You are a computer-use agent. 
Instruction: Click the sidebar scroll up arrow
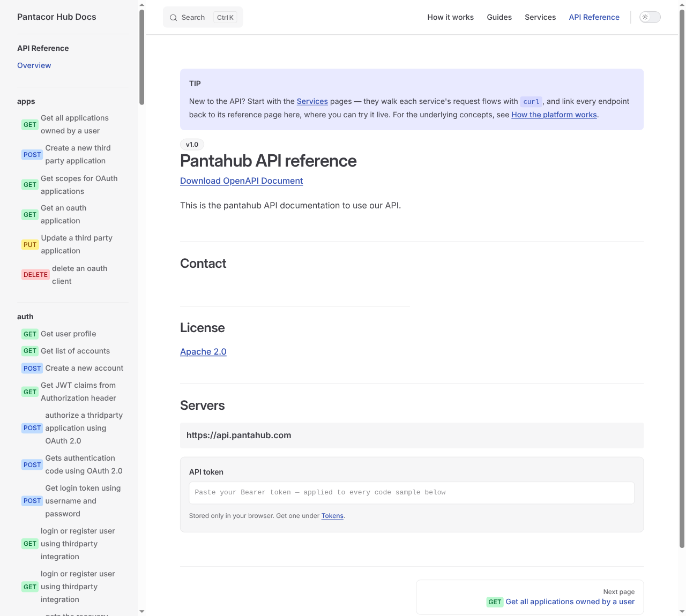[x=141, y=4]
